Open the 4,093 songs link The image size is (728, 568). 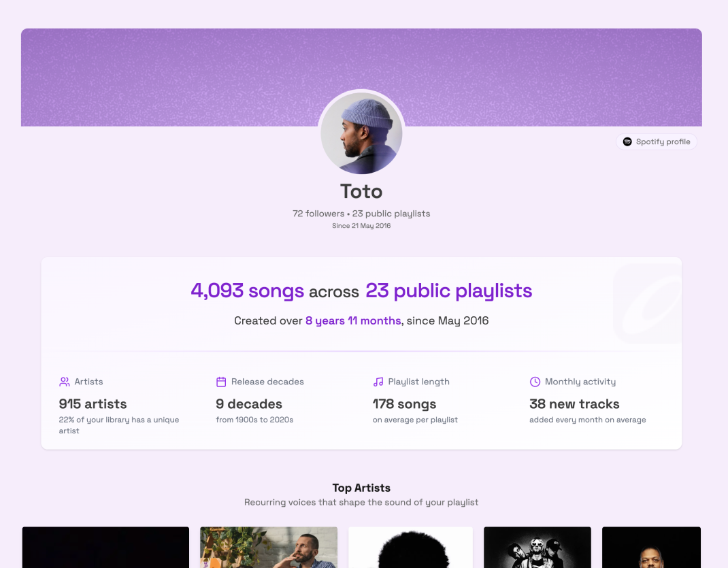coord(247,290)
